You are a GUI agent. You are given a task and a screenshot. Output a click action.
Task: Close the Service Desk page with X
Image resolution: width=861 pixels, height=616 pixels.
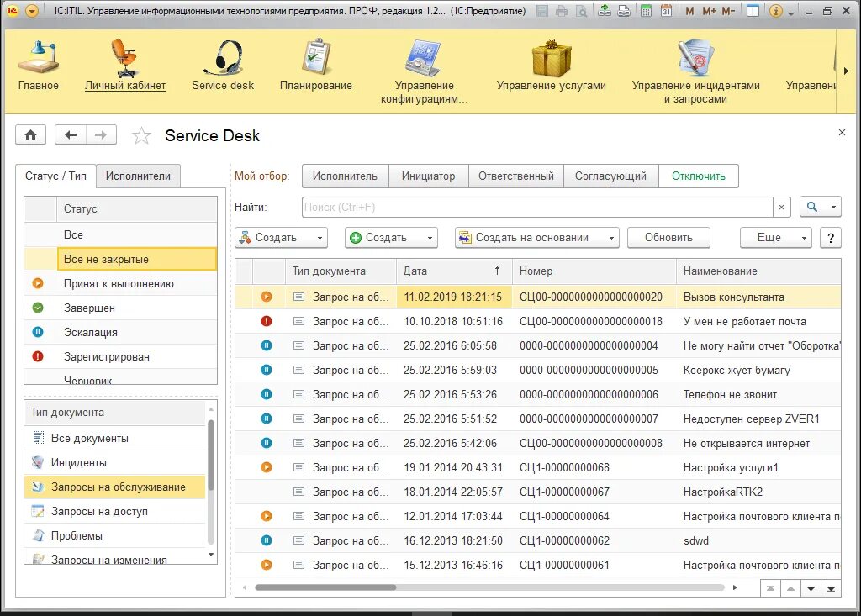tap(842, 132)
